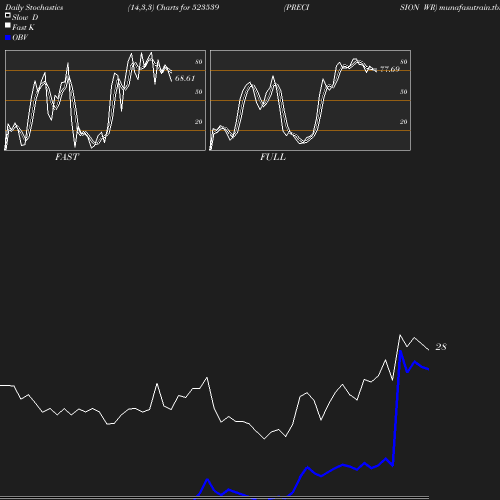
Task: Click the 'OBV' legend label
Action: click(20, 37)
